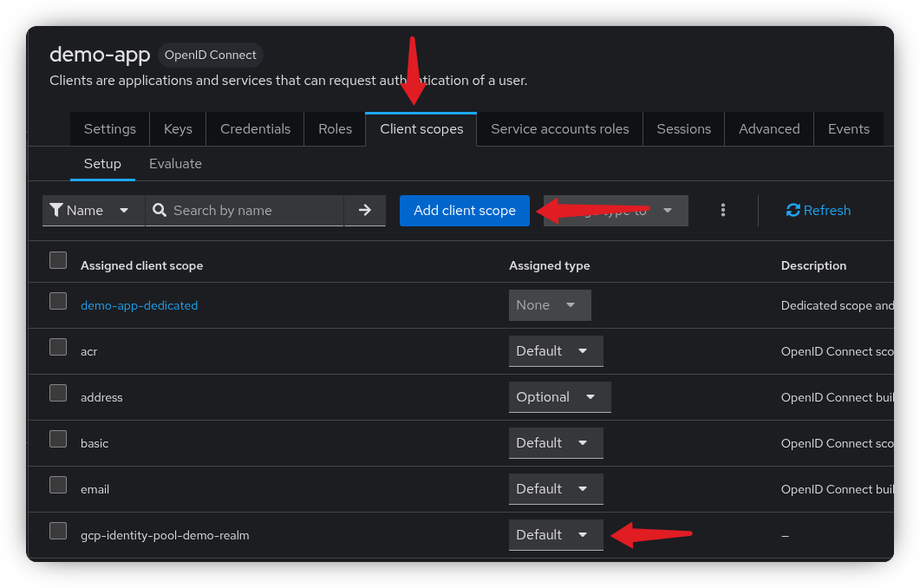Screen dimensions: 920x588
Task: Switch to the Evaluate sub-tab
Action: point(175,163)
